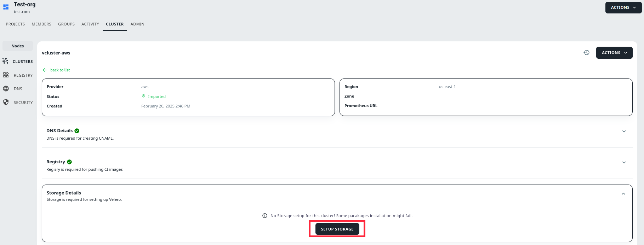Click the storage warning info icon
The width and height of the screenshot is (644, 245).
tap(265, 216)
